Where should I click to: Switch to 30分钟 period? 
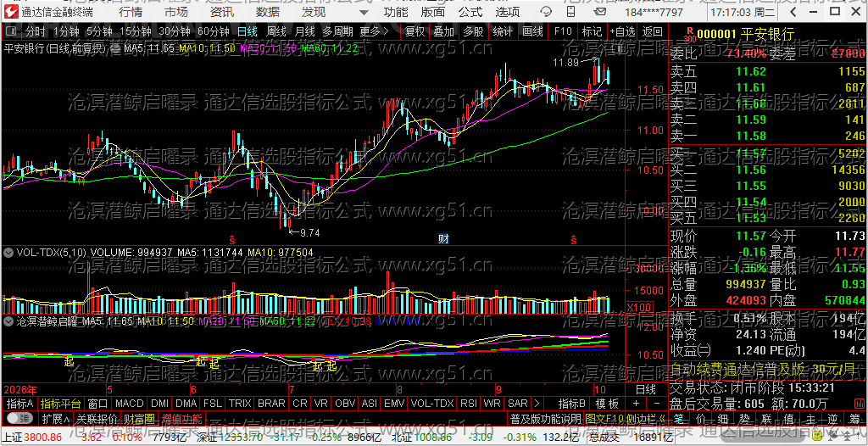(174, 32)
